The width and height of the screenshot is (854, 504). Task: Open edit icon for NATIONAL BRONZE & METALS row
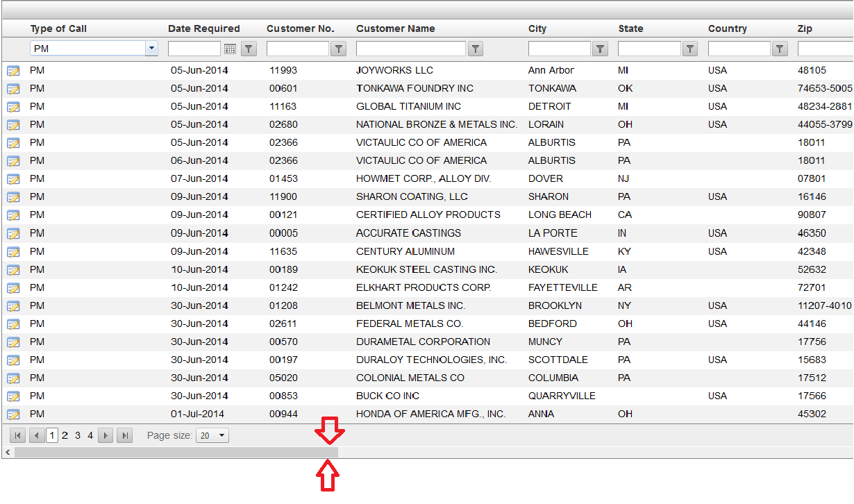pyautogui.click(x=13, y=125)
